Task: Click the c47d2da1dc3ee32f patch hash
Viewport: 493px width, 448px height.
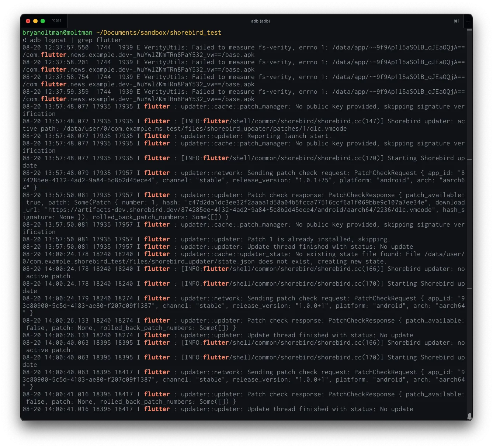Action: (306, 202)
